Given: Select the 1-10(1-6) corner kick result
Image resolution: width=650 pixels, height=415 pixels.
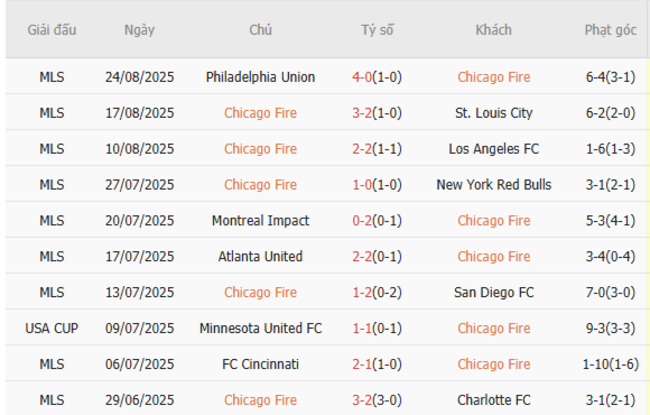Looking at the screenshot, I should (x=610, y=365).
